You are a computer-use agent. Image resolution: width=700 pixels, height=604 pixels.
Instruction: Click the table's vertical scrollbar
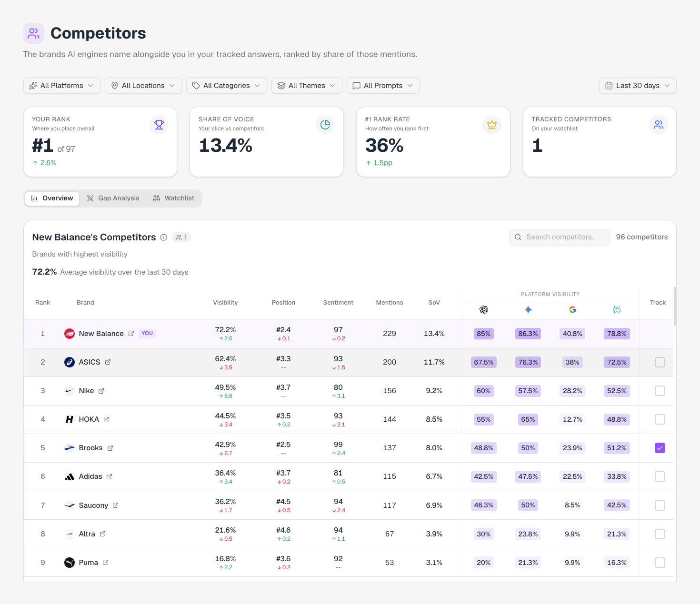tap(675, 307)
